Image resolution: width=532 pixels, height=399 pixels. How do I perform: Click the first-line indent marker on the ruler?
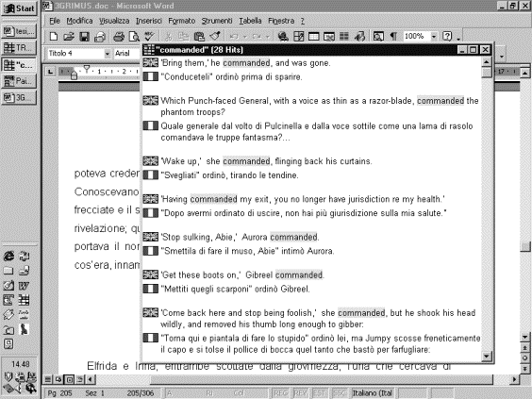[87, 68]
